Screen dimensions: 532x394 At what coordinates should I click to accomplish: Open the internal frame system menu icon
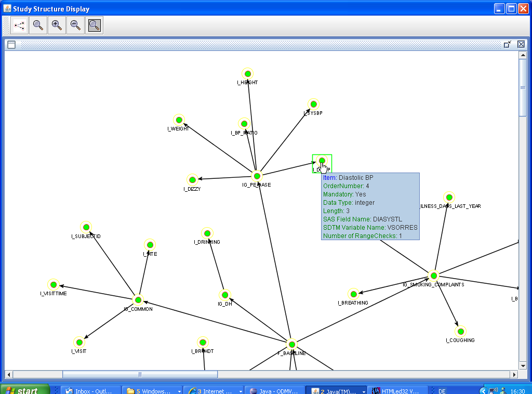(11, 45)
